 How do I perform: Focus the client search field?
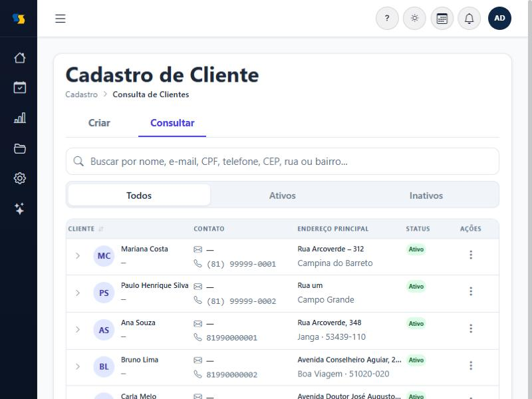(x=282, y=161)
